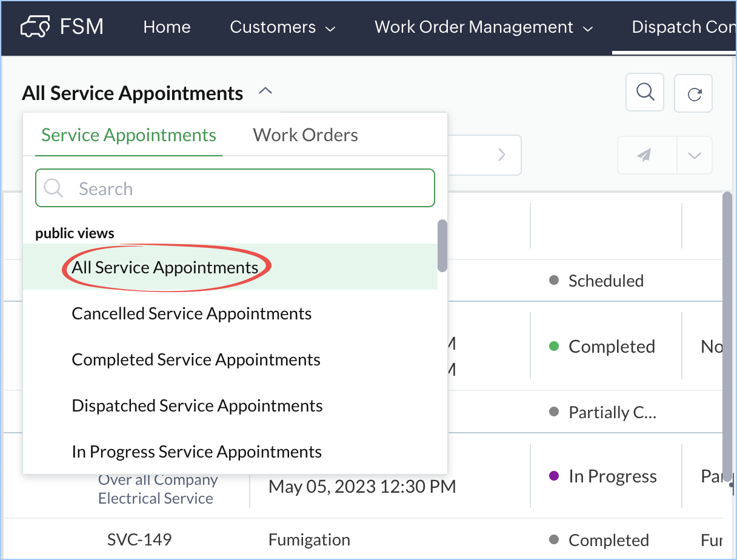Click the right chevron next-page arrow
The height and width of the screenshot is (560, 737).
click(x=502, y=155)
